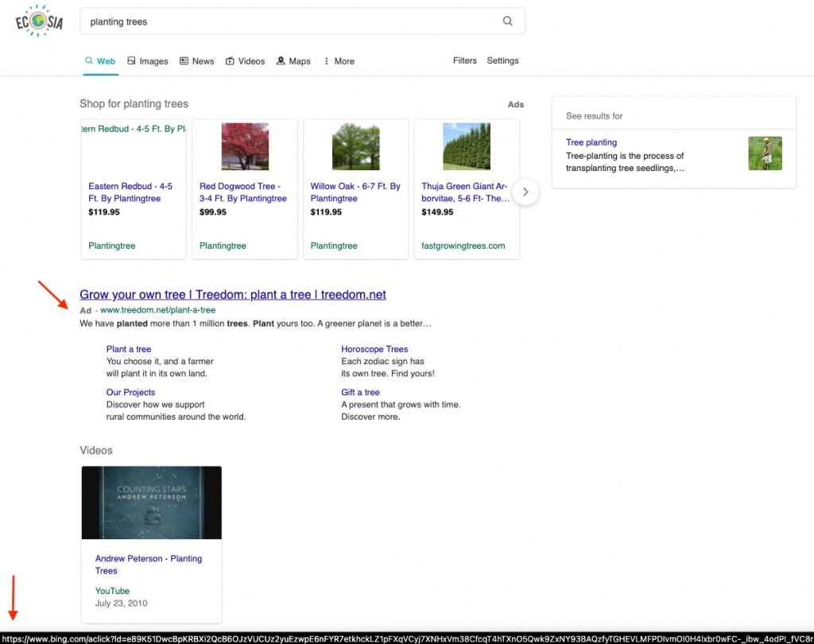The height and width of the screenshot is (644, 814).
Task: Click the Ads label
Action: pos(515,104)
